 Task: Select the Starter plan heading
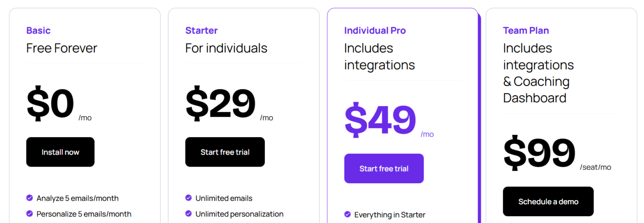click(x=201, y=30)
